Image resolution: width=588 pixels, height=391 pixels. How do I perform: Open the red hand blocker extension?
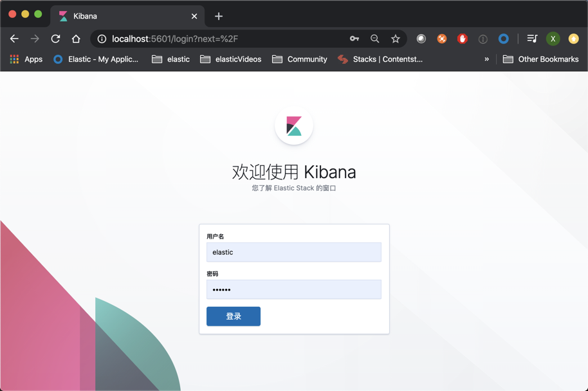[463, 39]
